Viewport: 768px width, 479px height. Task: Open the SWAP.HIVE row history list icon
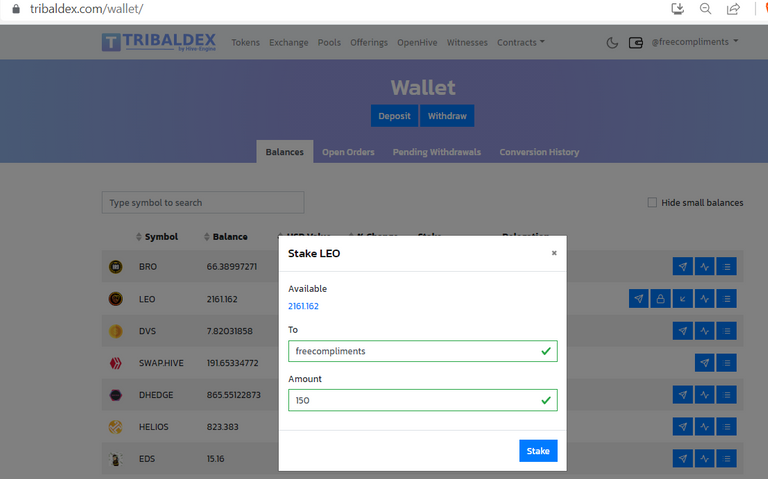(x=726, y=363)
